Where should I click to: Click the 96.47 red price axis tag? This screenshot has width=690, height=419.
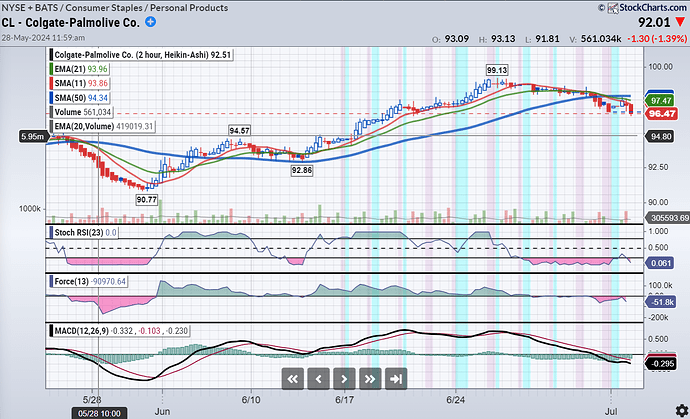pyautogui.click(x=661, y=114)
